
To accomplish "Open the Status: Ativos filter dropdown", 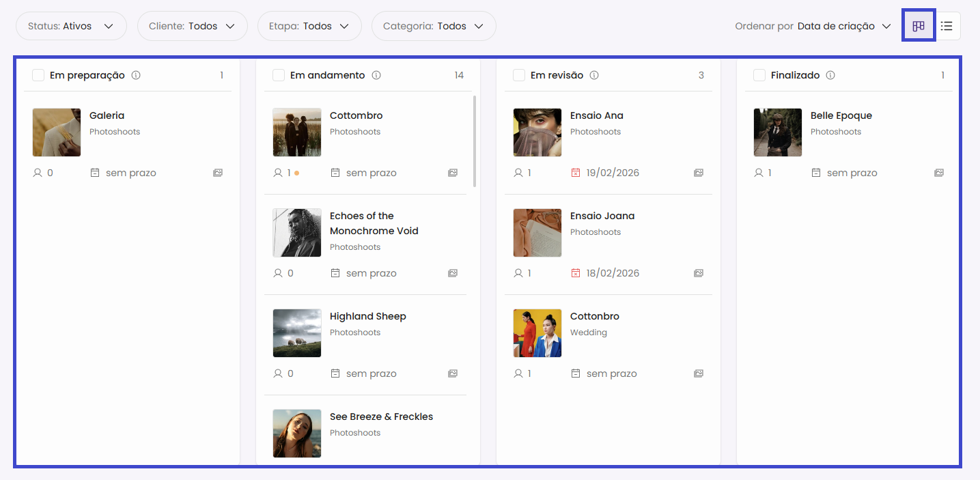I will coord(71,26).
